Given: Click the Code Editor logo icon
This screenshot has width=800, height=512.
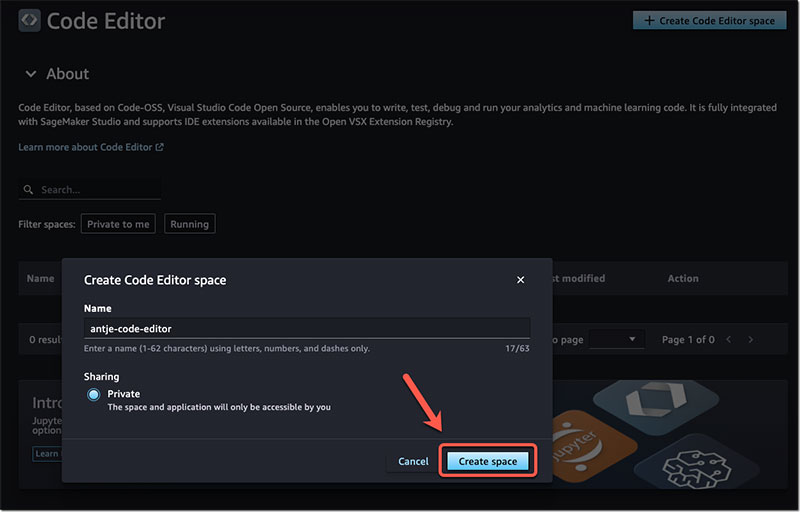Looking at the screenshot, I should [30, 20].
